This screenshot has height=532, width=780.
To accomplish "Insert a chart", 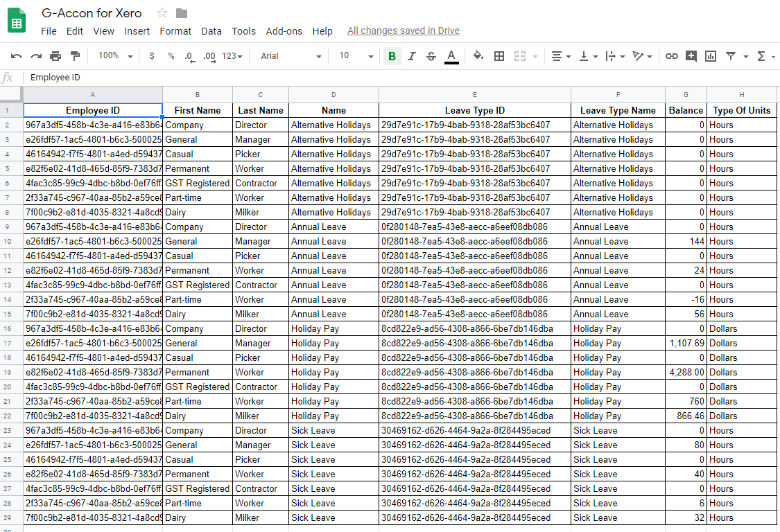I will 711,56.
